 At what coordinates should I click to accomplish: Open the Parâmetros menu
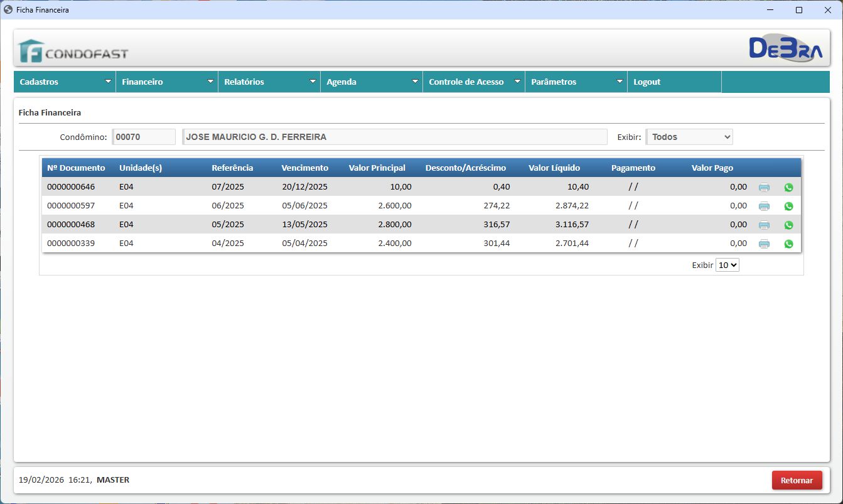[x=576, y=82]
